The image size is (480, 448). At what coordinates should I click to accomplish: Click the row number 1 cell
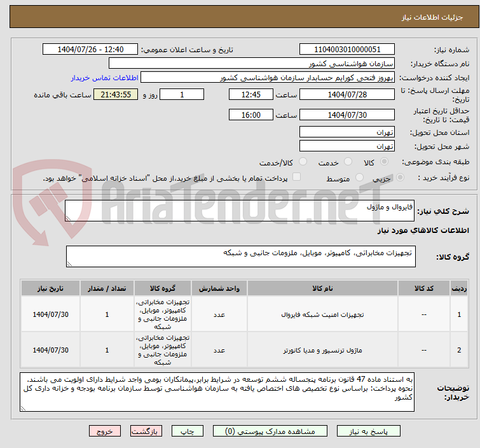coord(459,314)
